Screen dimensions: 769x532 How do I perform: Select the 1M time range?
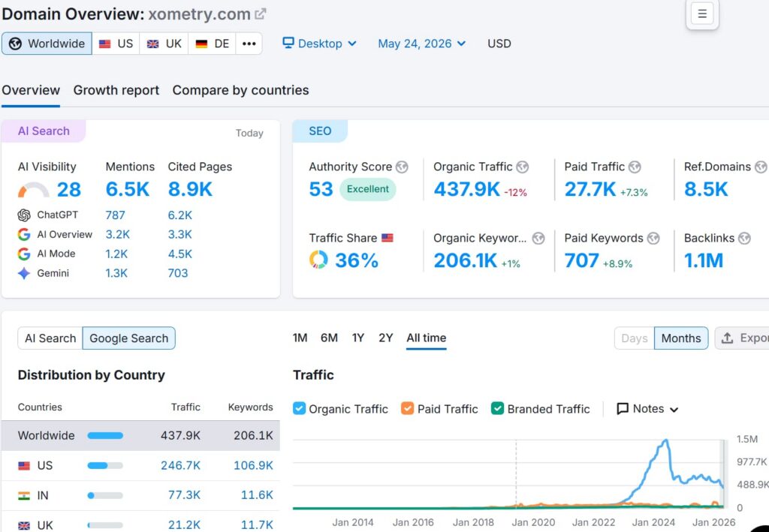tap(300, 338)
